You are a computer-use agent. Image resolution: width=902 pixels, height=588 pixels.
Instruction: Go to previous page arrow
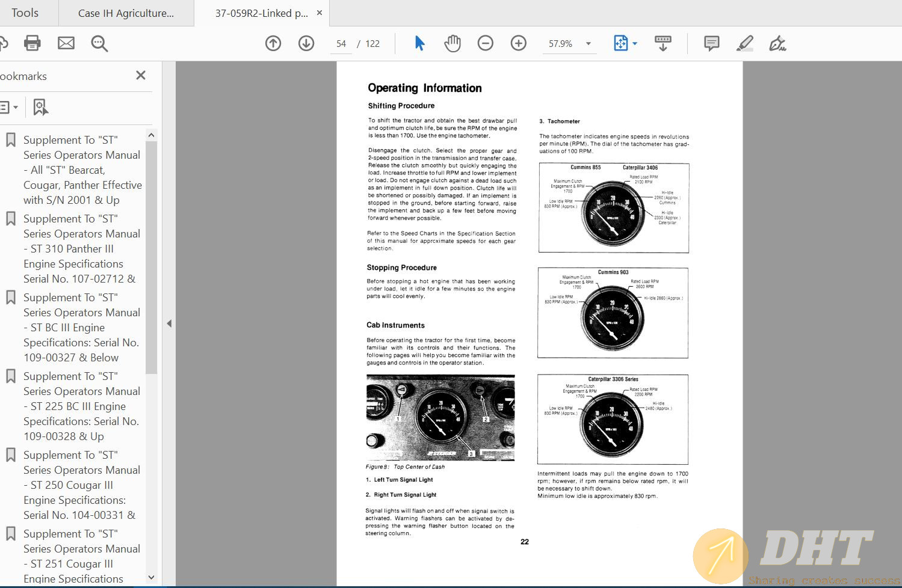point(273,43)
